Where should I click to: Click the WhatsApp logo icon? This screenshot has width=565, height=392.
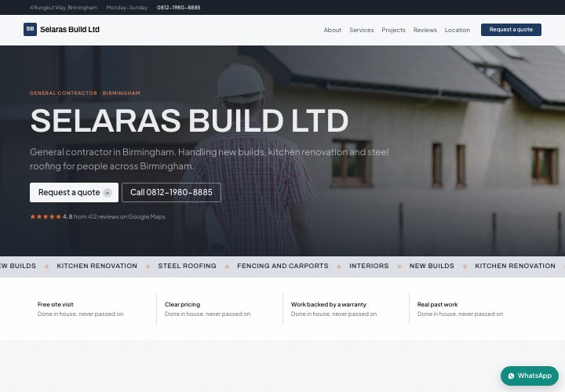pos(511,376)
